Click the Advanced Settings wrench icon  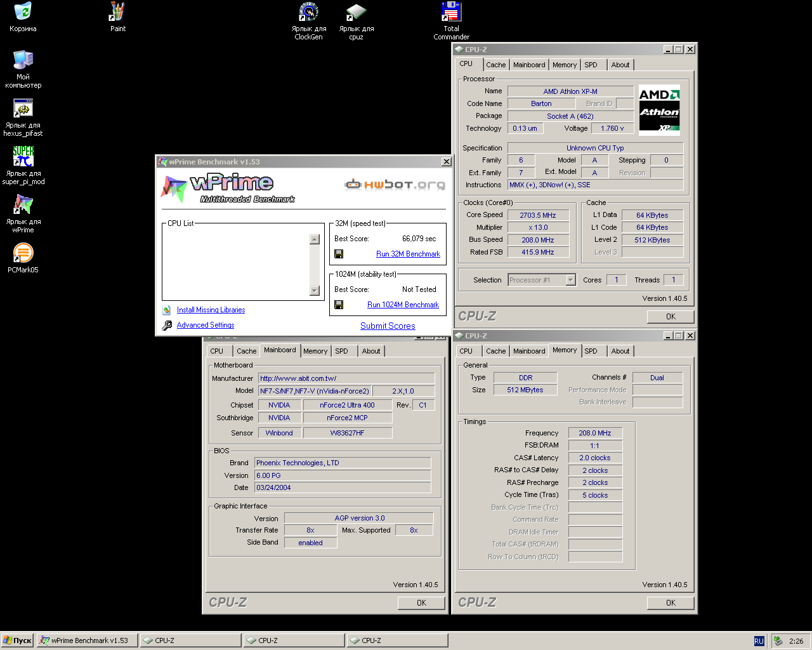pos(167,325)
